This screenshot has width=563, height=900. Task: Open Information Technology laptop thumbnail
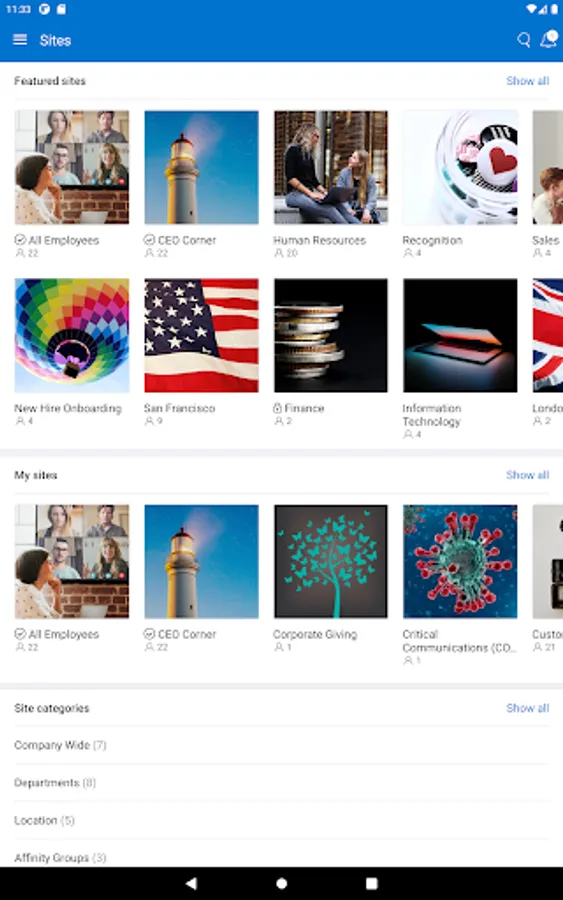pyautogui.click(x=460, y=335)
